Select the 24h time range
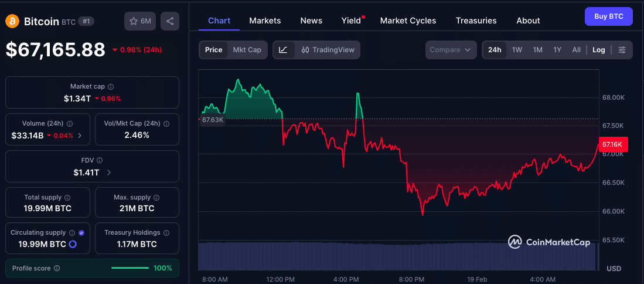 point(495,50)
